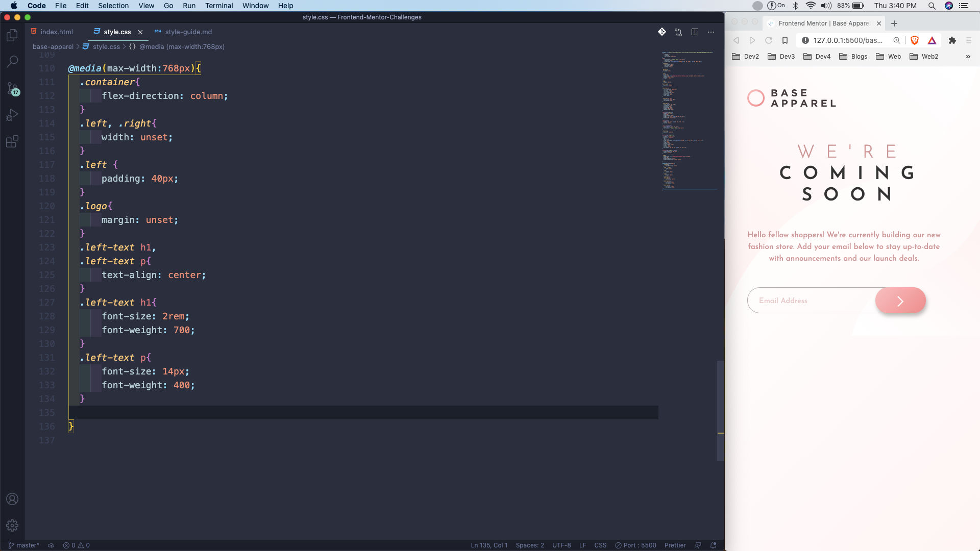Click the synchronize changes cloud icon in status bar
Viewport: 980px width, 551px height.
(51, 545)
